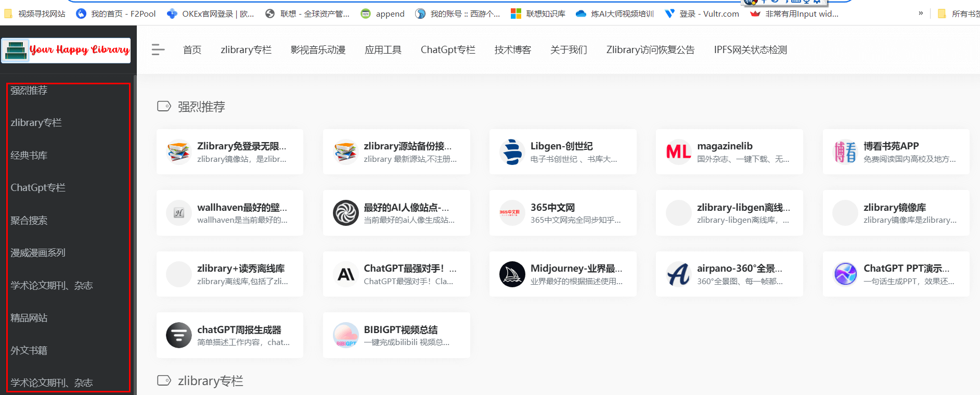980x395 pixels.
Task: Select 技术博客 in the top navigation
Action: 512,50
